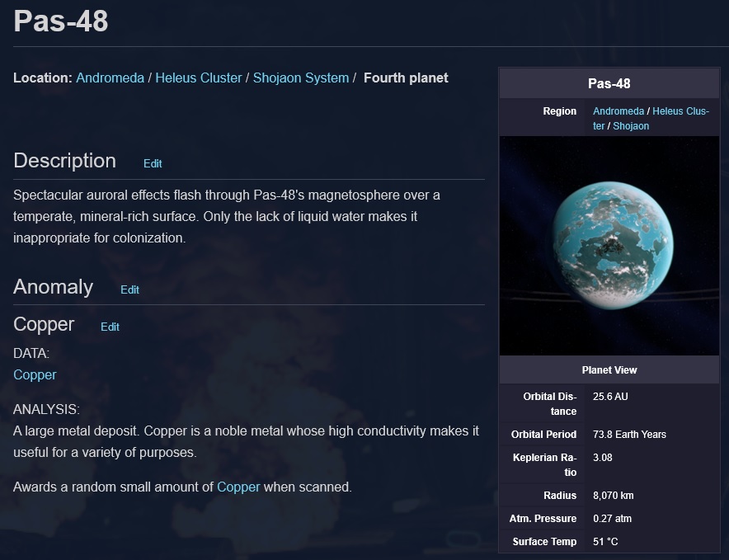Click the 'ANALYSIS:' label
Screen dimensions: 729x560
pos(46,409)
